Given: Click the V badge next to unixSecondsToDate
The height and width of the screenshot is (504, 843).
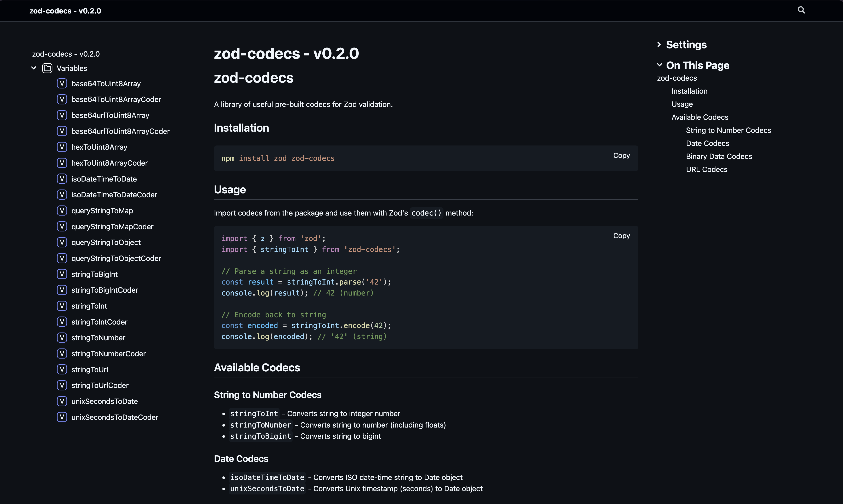Looking at the screenshot, I should 62,401.
